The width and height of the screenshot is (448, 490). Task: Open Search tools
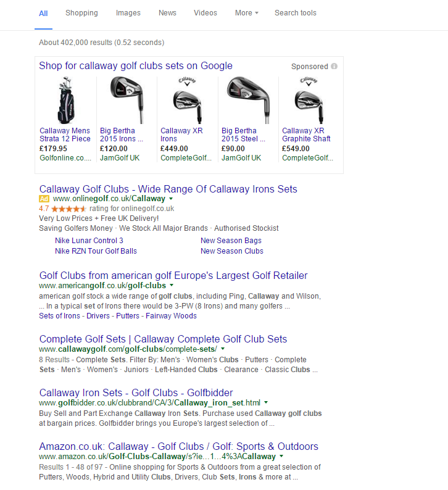pyautogui.click(x=295, y=13)
